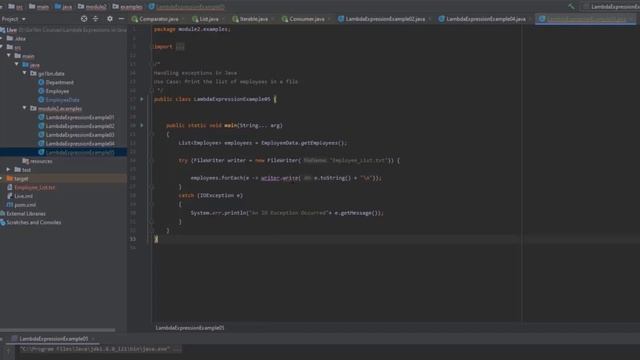Collapse the module2.examples package
This screenshot has height=360, width=640.
[24, 109]
